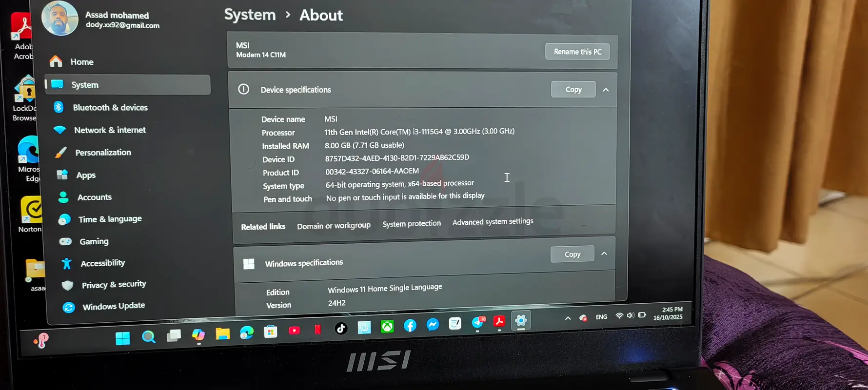Show hidden system tray icons
The height and width of the screenshot is (390, 868).
(x=568, y=318)
